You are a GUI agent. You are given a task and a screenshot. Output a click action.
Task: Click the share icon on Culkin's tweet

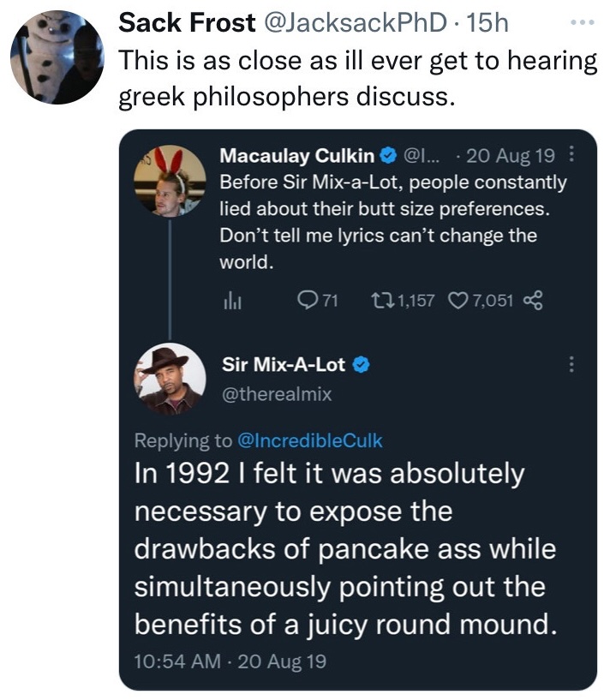pos(533,300)
